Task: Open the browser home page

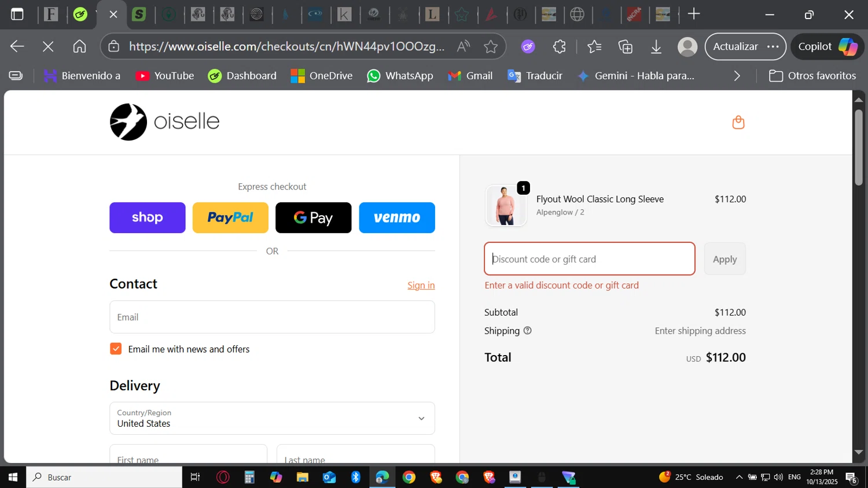Action: (79, 46)
